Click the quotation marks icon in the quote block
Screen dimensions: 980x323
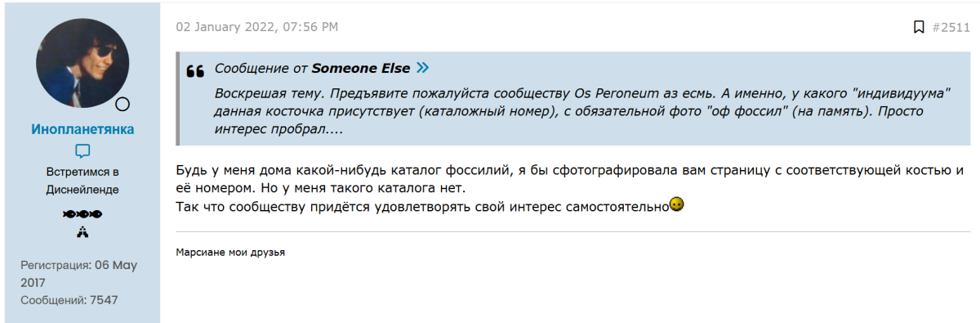tap(195, 71)
